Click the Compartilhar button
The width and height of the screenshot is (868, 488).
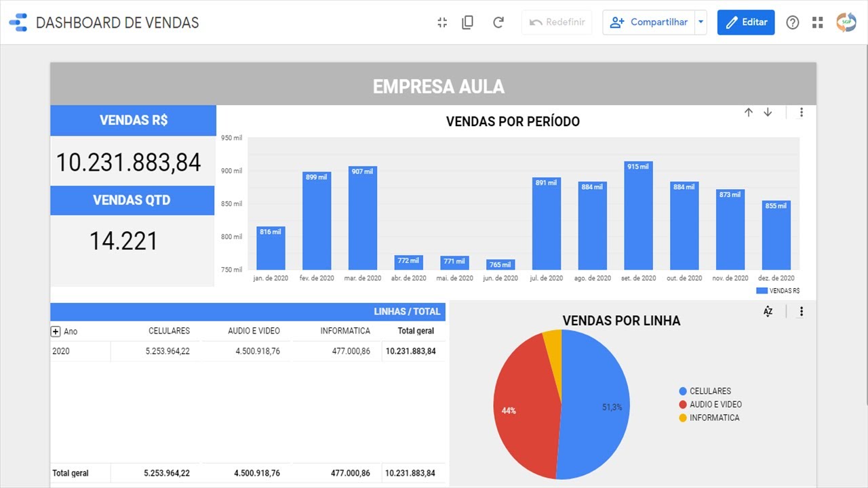coord(649,22)
